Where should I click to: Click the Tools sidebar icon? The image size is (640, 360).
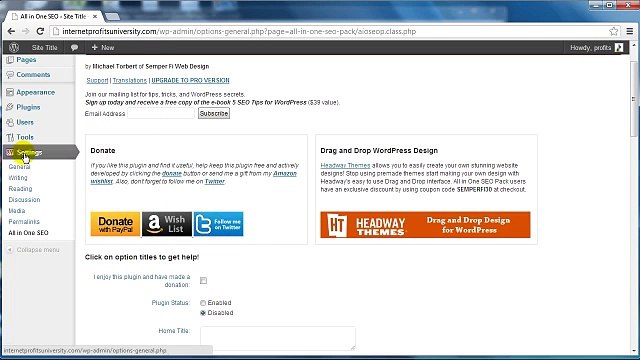click(x=10, y=138)
